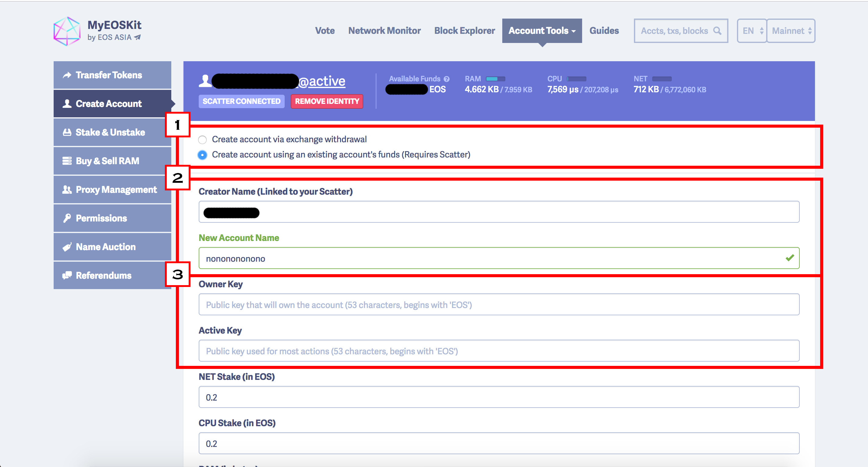Click the RAM usage progress bar
Viewport: 868px width, 467px height.
point(495,79)
